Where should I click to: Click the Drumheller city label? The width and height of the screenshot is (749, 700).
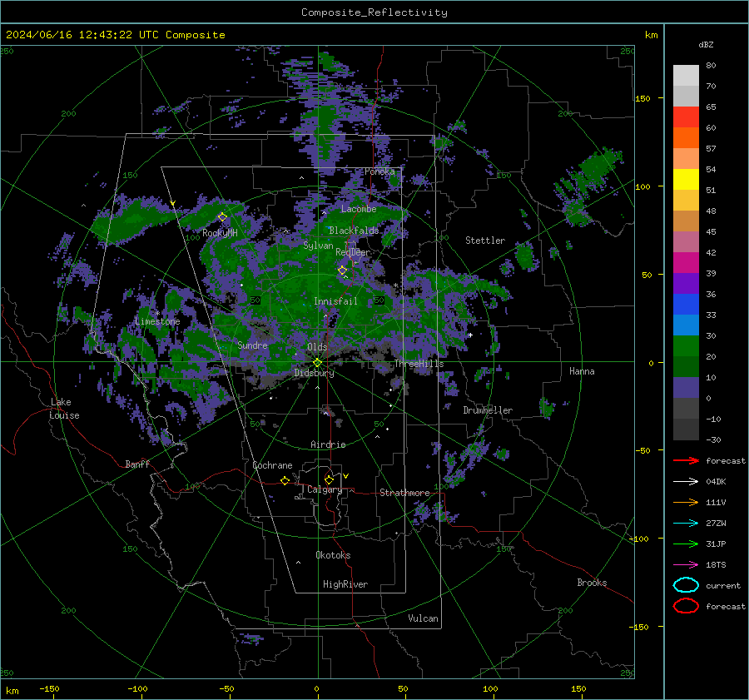pos(488,410)
